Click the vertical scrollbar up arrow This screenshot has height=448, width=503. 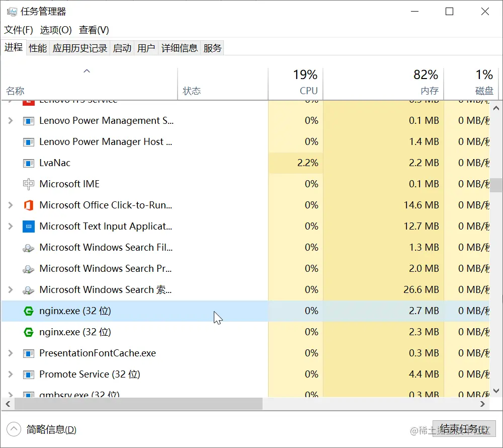click(496, 108)
